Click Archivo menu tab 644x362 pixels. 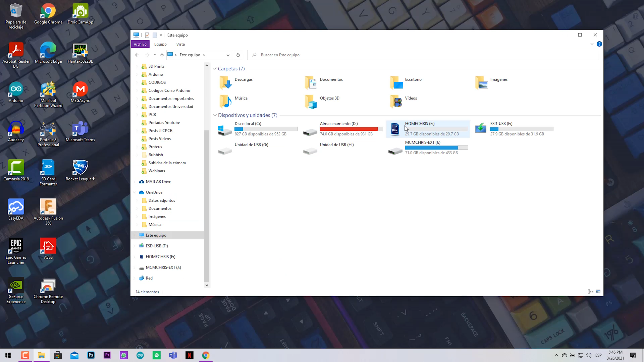click(140, 44)
